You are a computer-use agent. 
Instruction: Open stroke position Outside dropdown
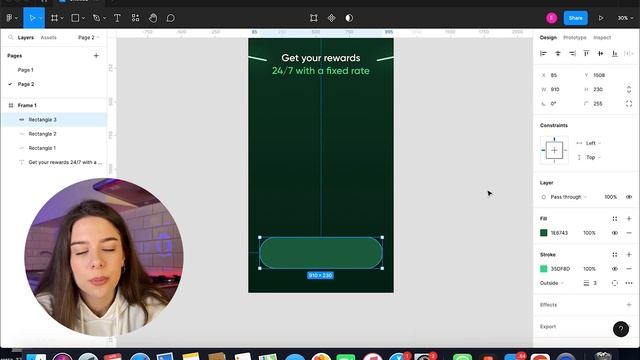(552, 283)
